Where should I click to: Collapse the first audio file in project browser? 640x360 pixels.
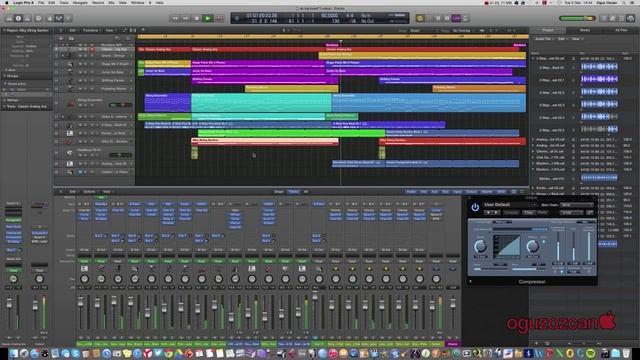(x=533, y=58)
